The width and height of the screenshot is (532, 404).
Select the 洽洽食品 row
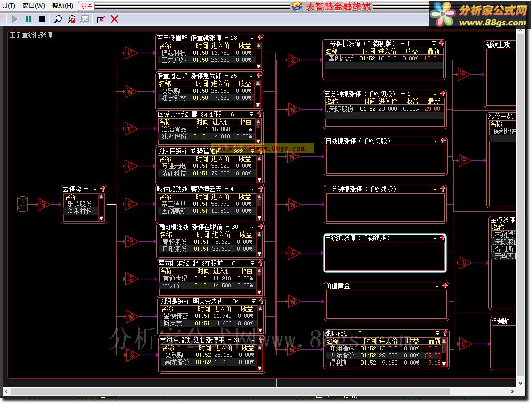pyautogui.click(x=207, y=129)
